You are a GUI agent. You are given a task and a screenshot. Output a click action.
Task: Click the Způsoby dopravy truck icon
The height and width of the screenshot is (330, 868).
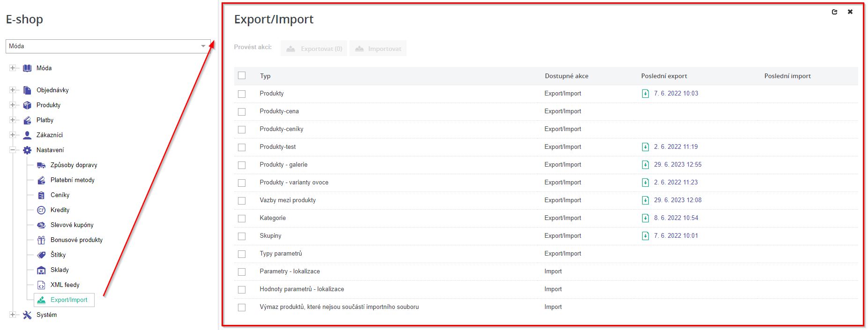pos(41,165)
